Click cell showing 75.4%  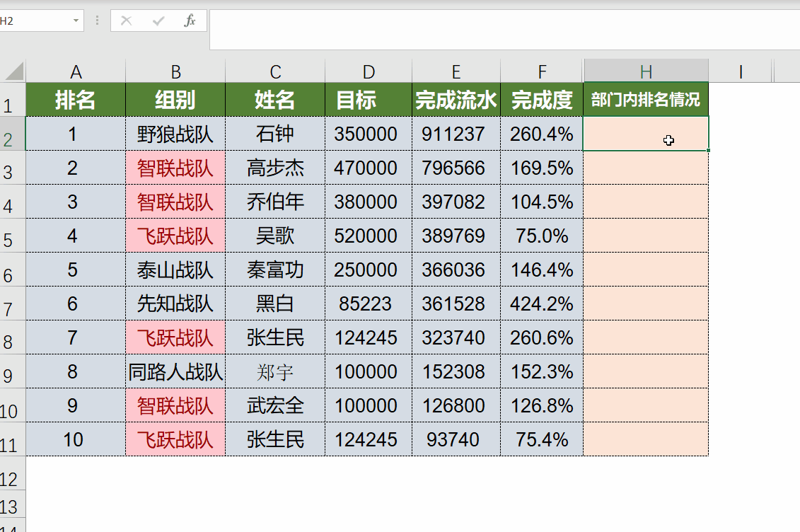(542, 439)
